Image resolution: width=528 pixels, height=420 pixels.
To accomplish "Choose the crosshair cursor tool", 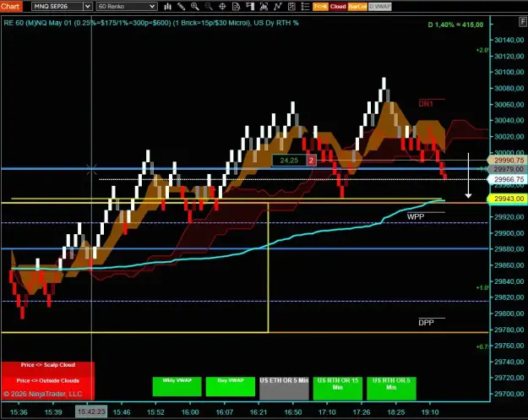I will [222, 7].
